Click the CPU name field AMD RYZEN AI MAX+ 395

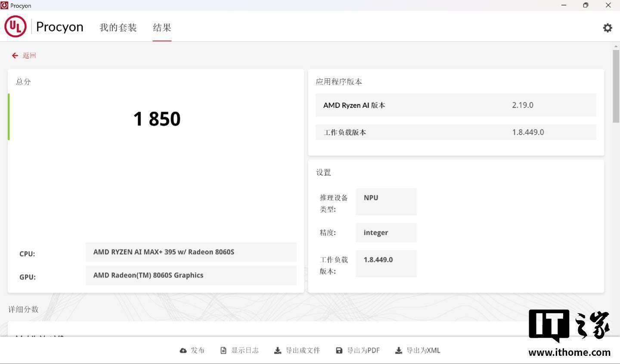(191, 252)
